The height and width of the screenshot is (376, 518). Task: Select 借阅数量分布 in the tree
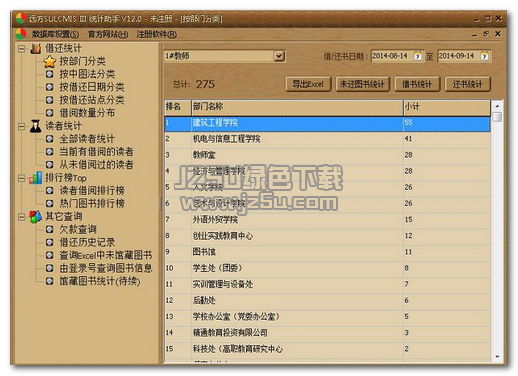[87, 113]
